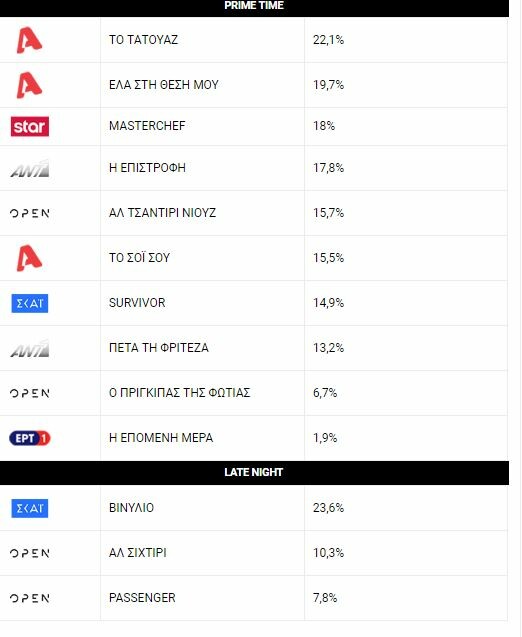This screenshot has width=522, height=637.
Task: Click the OPEN logo next to ΑΛ ΣΙΧΤΙΡΙ
Action: click(x=30, y=553)
